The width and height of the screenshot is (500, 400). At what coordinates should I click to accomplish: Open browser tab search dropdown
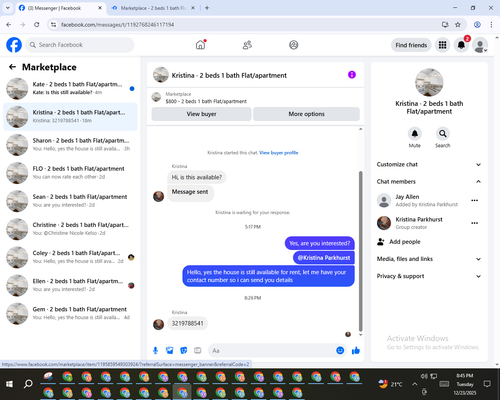[x=8, y=8]
